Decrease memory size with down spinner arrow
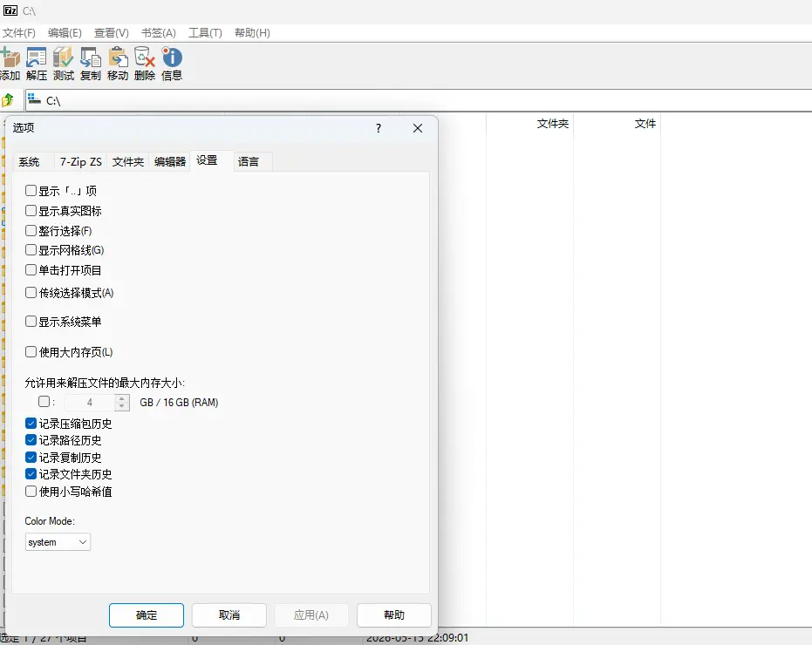 (122, 406)
